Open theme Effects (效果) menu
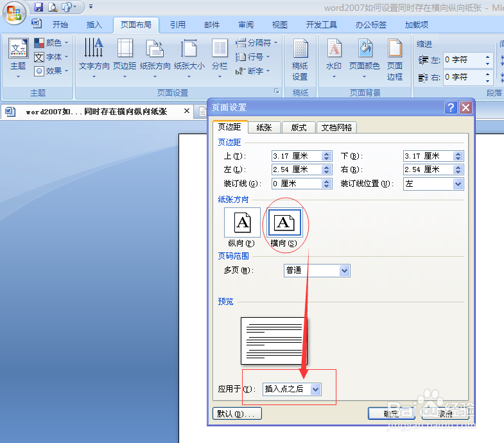Viewport: 504px width, 443px height. (51, 71)
